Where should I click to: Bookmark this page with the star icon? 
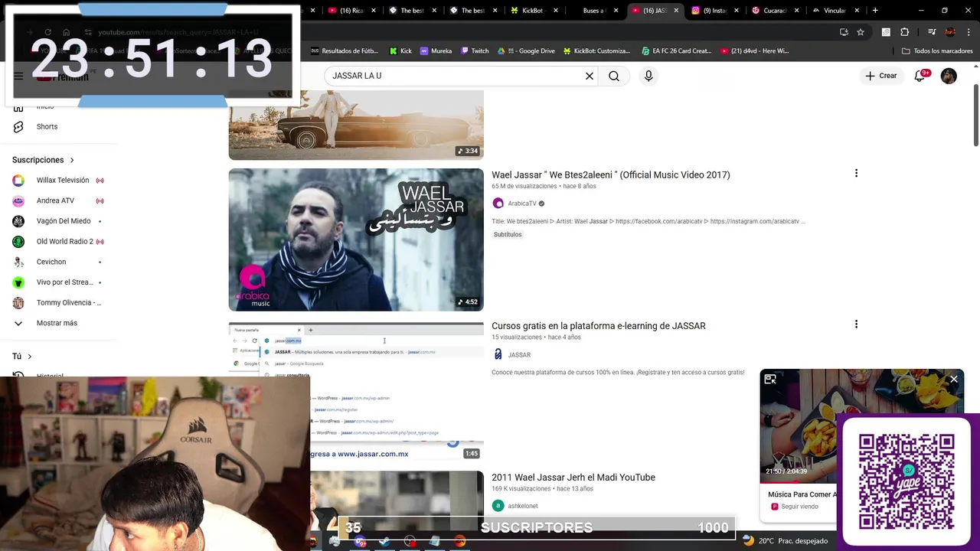pyautogui.click(x=861, y=32)
